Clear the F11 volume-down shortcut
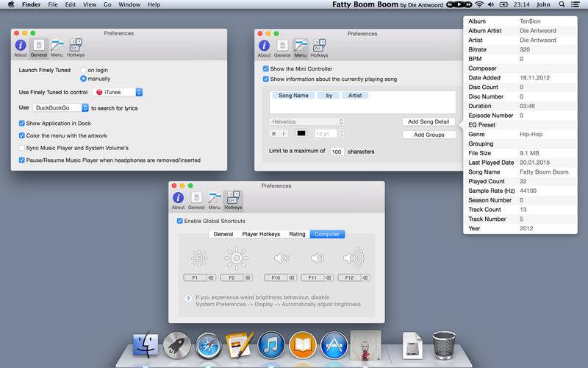Image resolution: width=588 pixels, height=368 pixels. coord(329,278)
